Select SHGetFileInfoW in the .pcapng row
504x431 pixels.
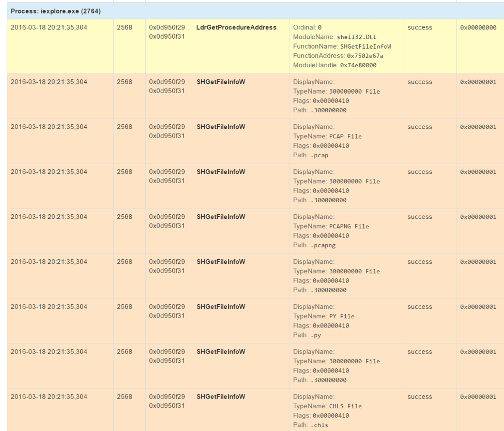(221, 217)
